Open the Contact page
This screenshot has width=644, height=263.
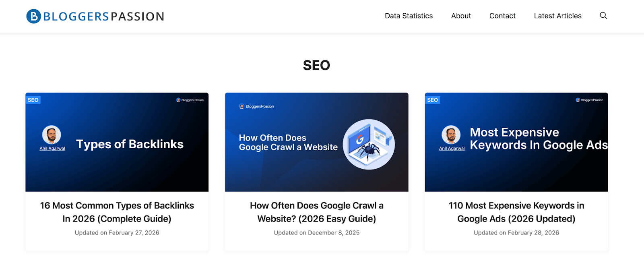click(x=502, y=16)
